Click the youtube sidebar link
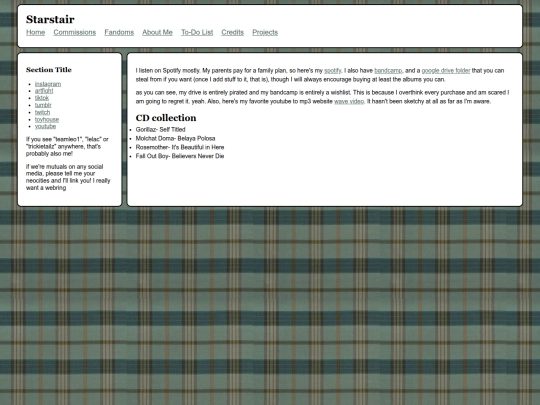Viewport: 540px width, 405px height. (x=45, y=126)
